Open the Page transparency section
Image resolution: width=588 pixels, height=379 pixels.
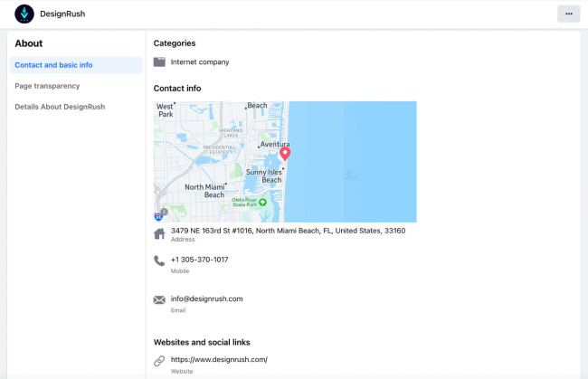[47, 86]
